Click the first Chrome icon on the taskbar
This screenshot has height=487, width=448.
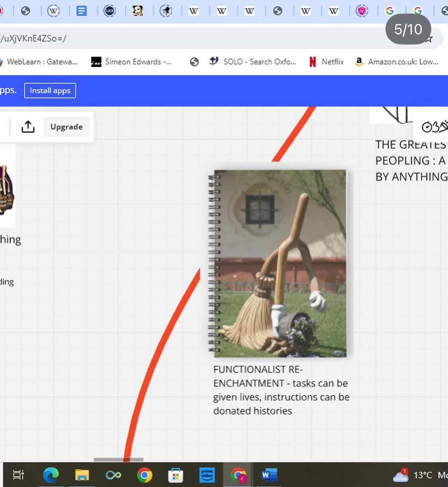coord(144,475)
